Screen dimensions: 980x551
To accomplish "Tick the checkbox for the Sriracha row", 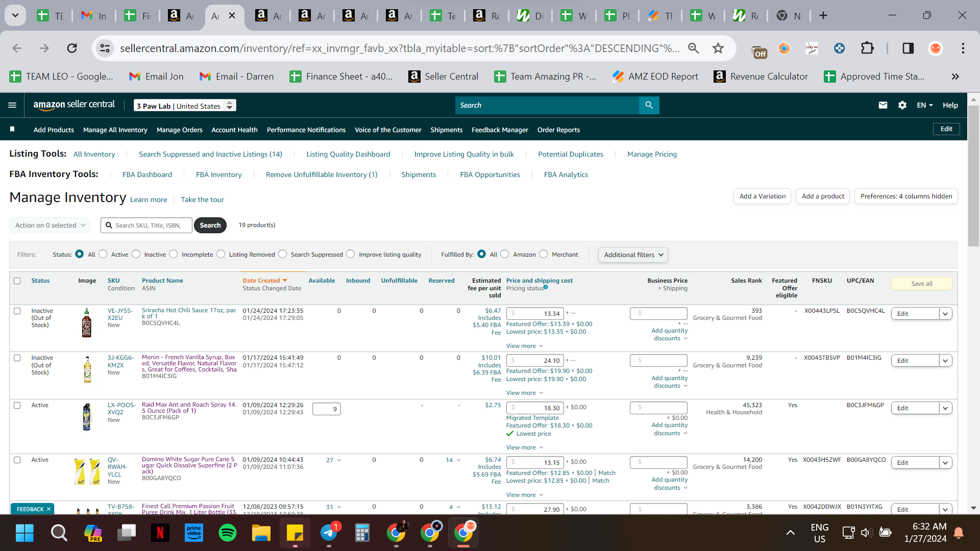I will [17, 311].
